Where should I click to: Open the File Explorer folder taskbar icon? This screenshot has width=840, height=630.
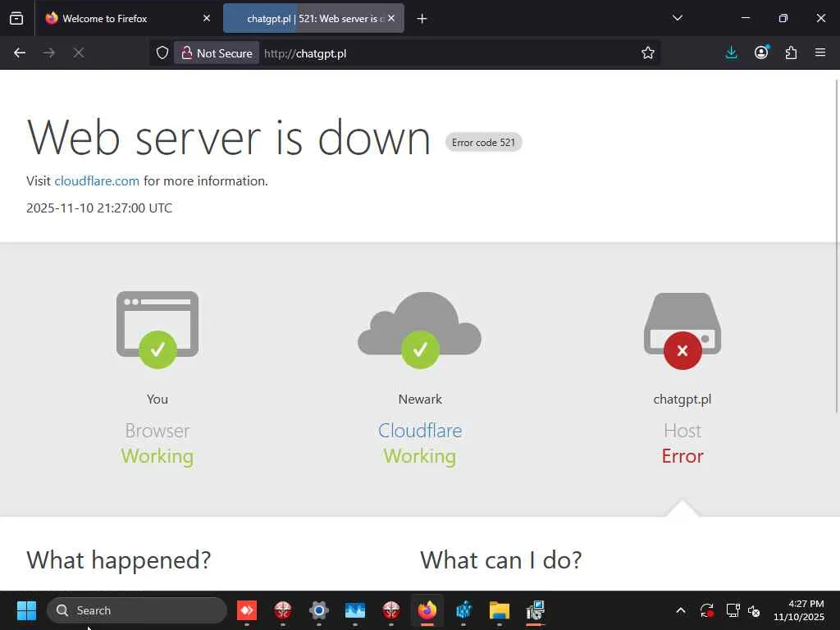(x=500, y=610)
